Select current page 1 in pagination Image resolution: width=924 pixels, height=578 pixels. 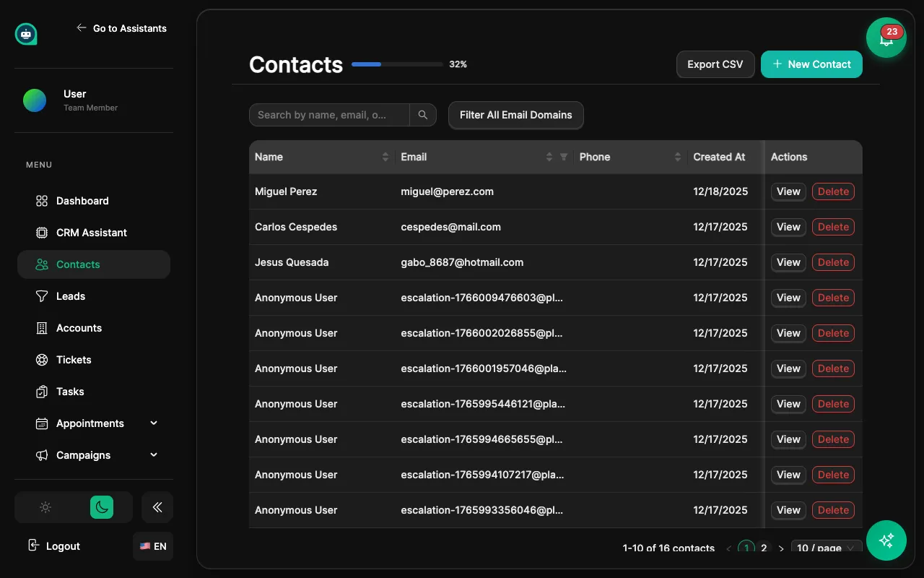pos(746,548)
